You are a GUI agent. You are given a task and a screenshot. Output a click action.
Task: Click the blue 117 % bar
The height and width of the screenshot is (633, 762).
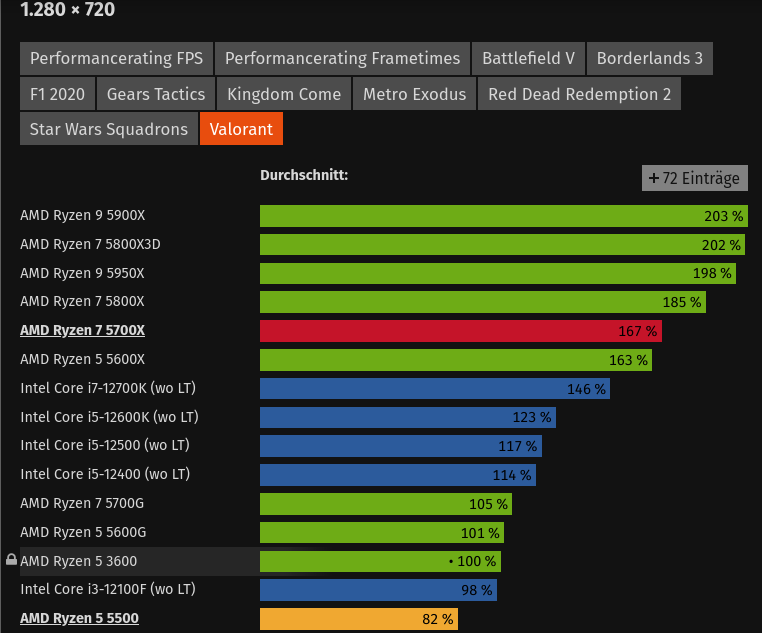pos(401,446)
